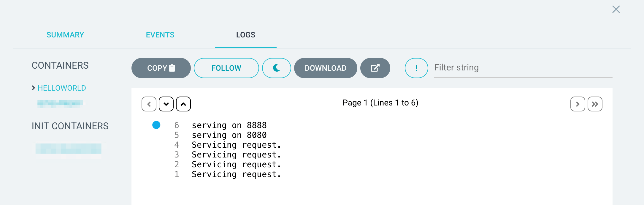Download the container logs
The image size is (644, 205).
point(325,68)
